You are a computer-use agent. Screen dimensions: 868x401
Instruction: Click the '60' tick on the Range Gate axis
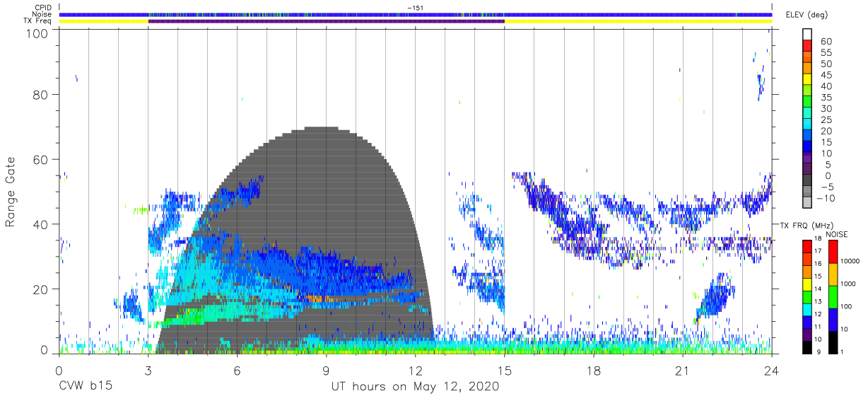point(41,159)
